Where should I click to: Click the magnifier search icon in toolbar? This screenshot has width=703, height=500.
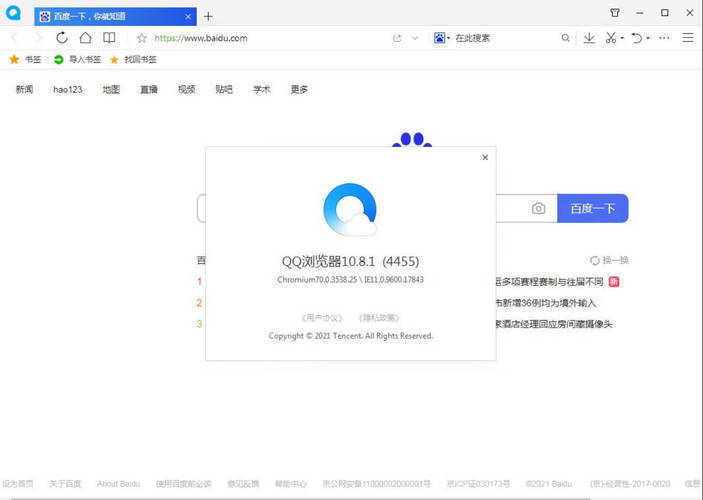click(x=565, y=38)
